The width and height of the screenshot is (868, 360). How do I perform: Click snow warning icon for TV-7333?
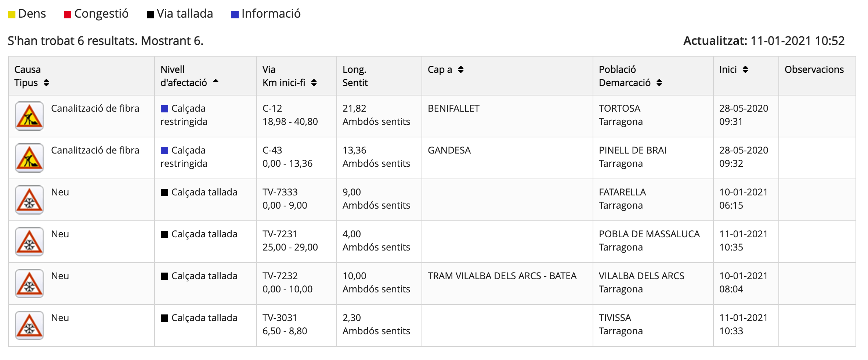[29, 200]
